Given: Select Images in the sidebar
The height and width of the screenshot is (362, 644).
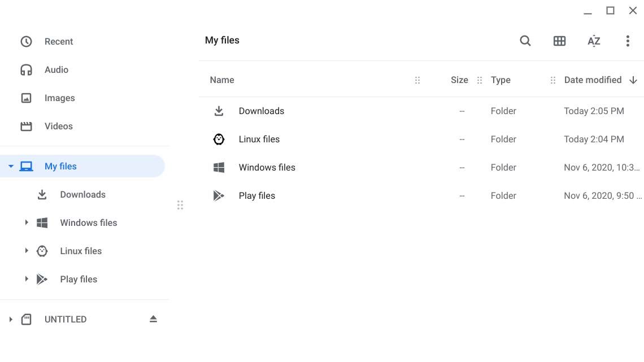Looking at the screenshot, I should tap(59, 98).
